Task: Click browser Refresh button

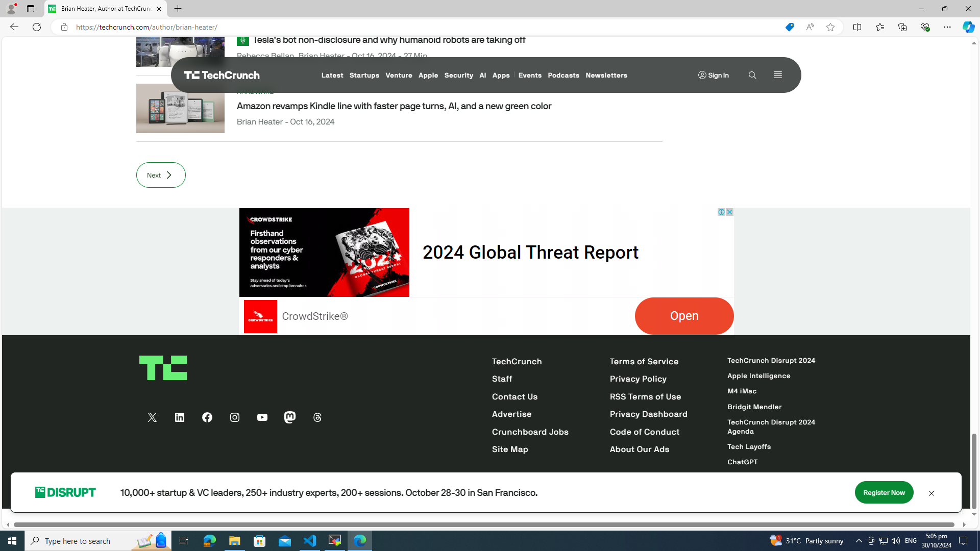Action: click(x=37, y=27)
